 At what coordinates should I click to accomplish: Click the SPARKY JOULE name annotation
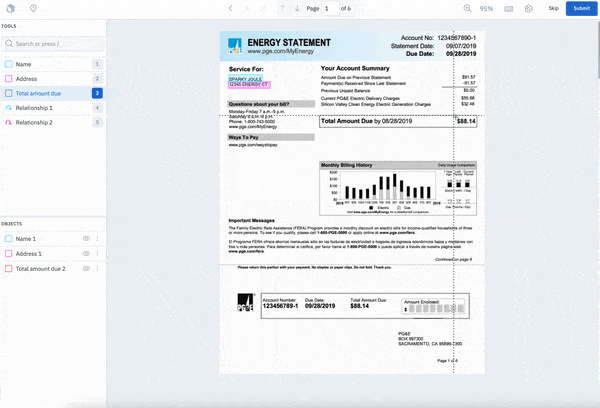pos(245,79)
